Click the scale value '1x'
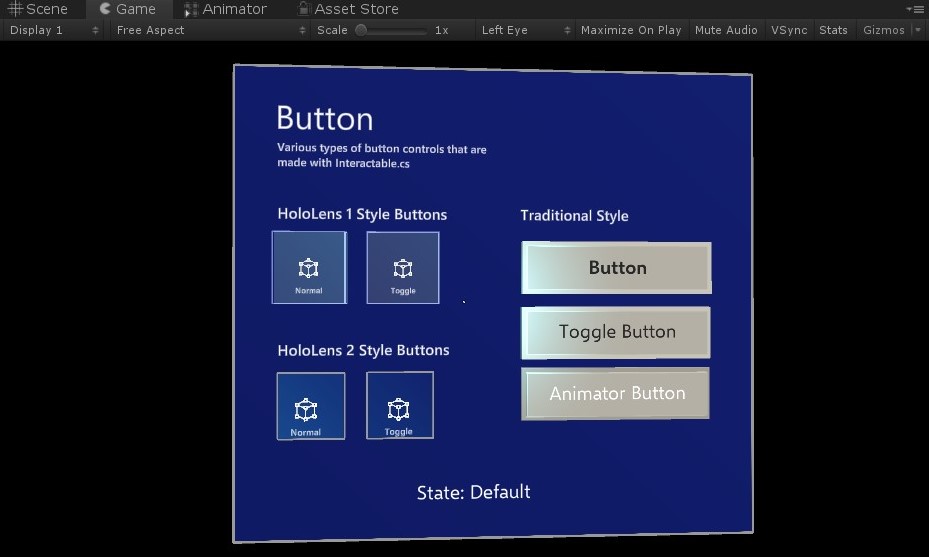 pyautogui.click(x=441, y=30)
